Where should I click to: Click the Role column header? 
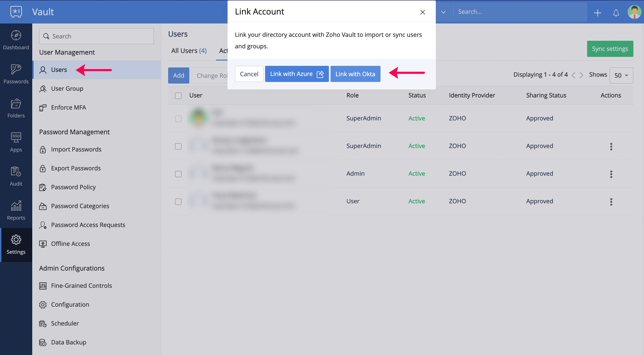point(352,95)
